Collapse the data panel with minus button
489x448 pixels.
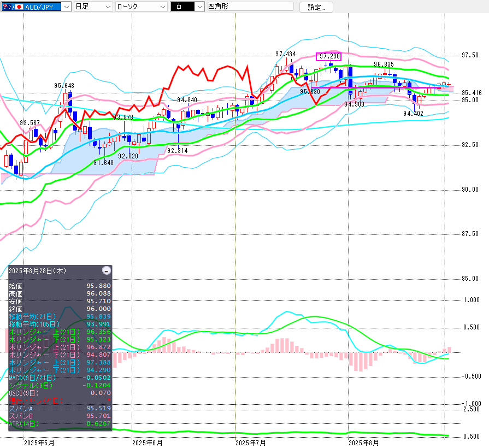[x=107, y=270]
